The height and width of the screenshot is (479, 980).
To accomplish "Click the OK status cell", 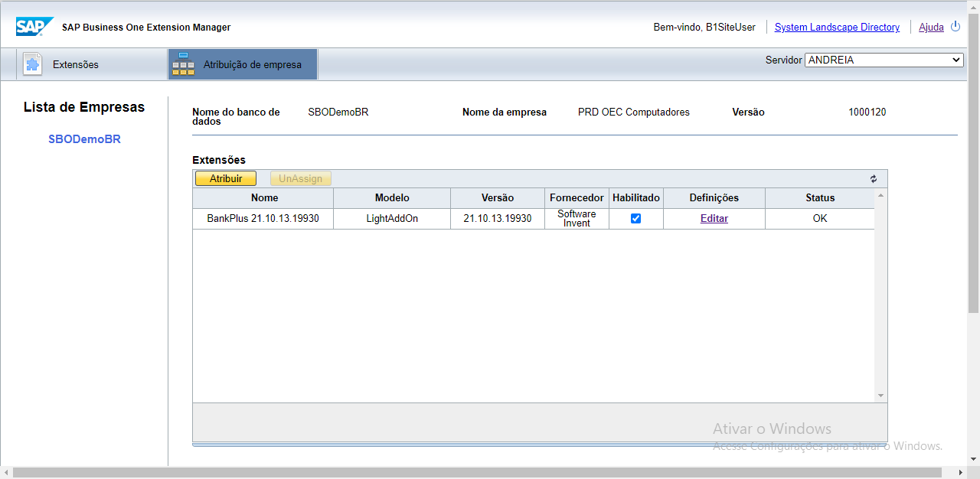I will [x=820, y=219].
